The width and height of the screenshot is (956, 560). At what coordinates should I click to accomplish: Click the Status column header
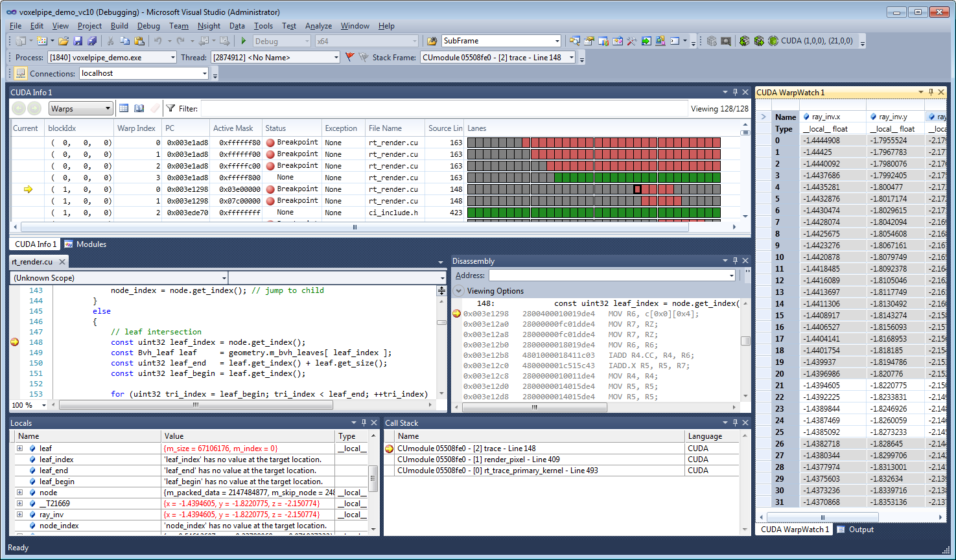point(275,128)
